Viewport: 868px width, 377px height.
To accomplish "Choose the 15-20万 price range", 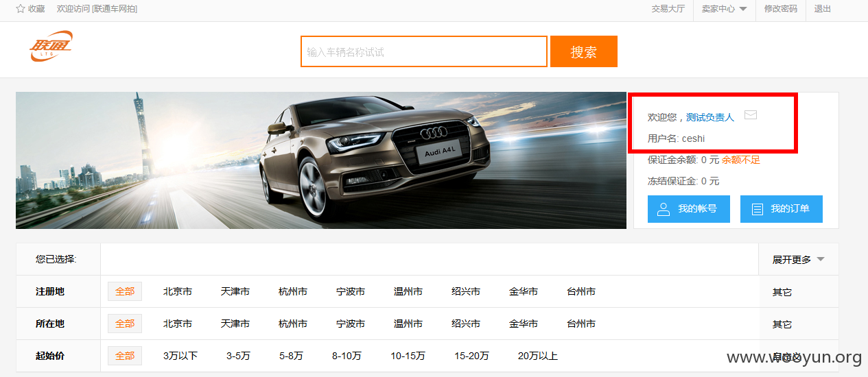I will (471, 356).
